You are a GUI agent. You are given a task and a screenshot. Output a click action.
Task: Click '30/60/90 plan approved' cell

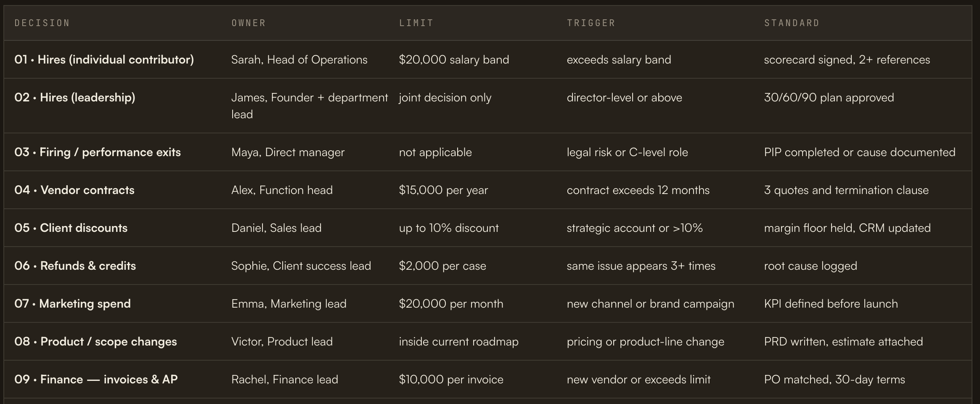829,97
